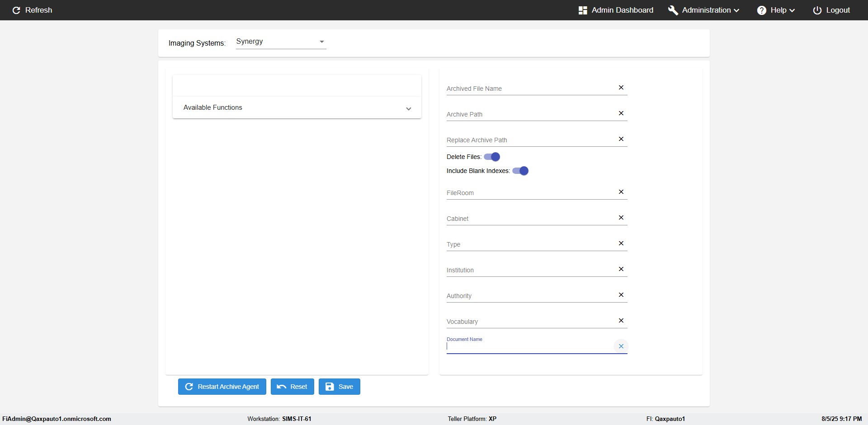Click the Teller Platform XP status text
Image resolution: width=868 pixels, height=425 pixels.
(x=472, y=419)
